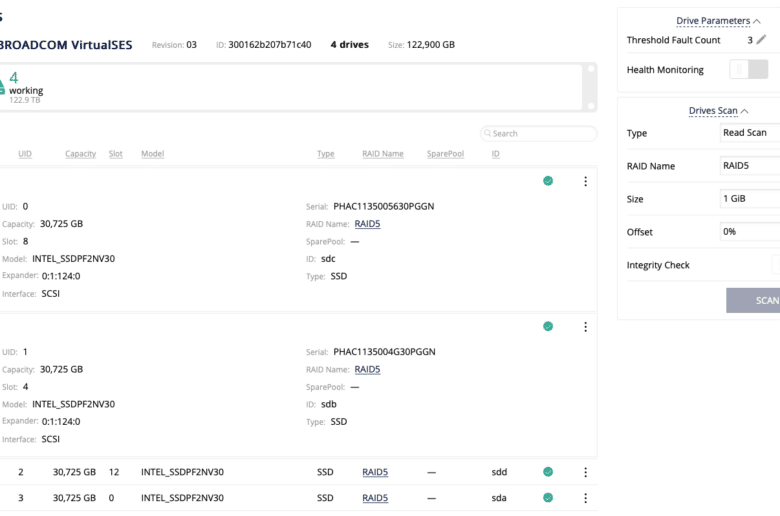This screenshot has height=516, width=780.
Task: Sort drives by ID column header
Action: 495,154
